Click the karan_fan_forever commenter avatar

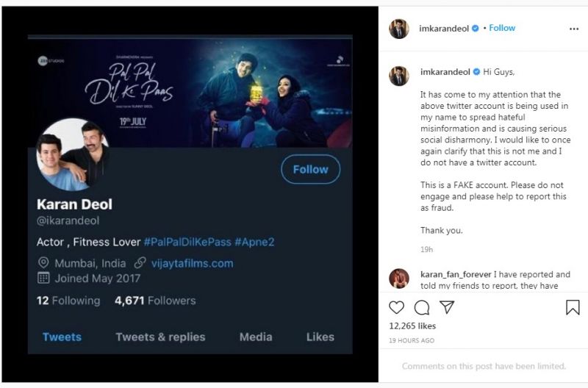399,279
